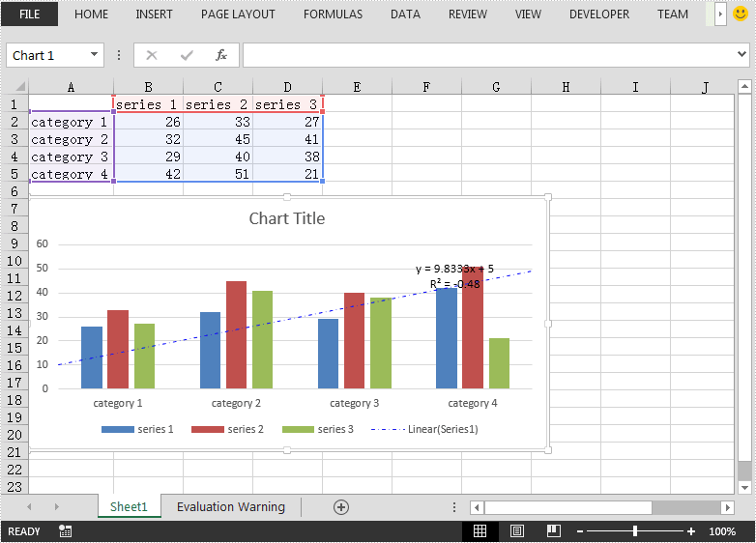
Task: Click the smiley feedback icon
Action: (x=741, y=14)
